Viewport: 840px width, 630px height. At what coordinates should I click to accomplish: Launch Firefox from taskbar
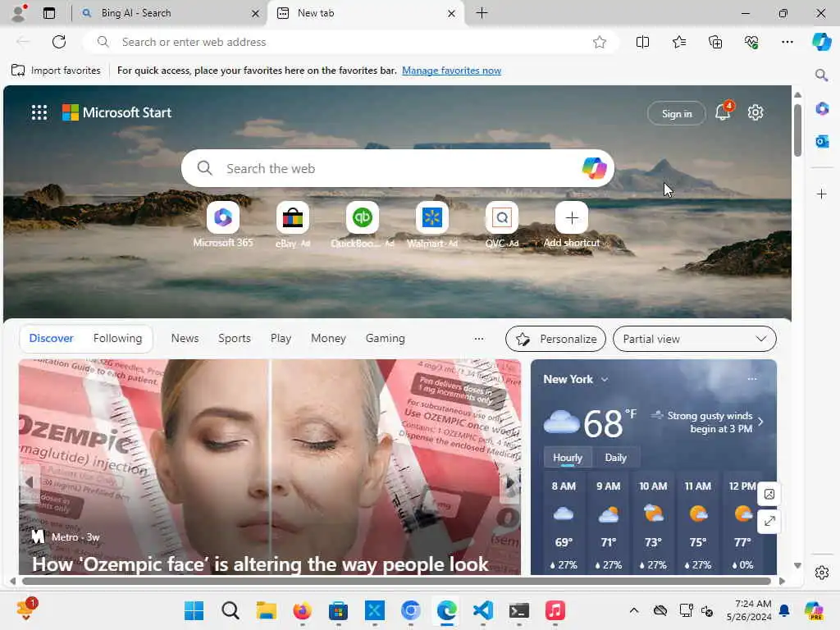click(302, 610)
